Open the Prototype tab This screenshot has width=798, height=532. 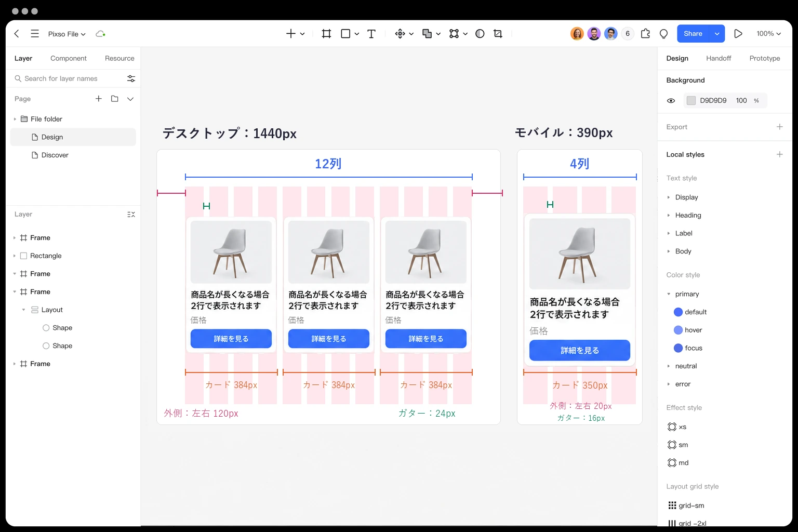[x=765, y=58]
